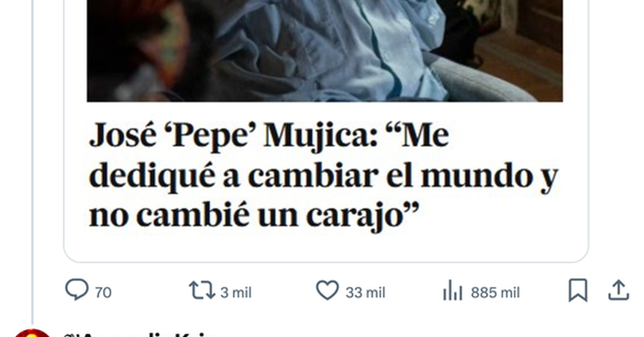Image resolution: width=644 pixels, height=337 pixels.
Task: Open view analytics bar chart icon
Action: coord(452,290)
